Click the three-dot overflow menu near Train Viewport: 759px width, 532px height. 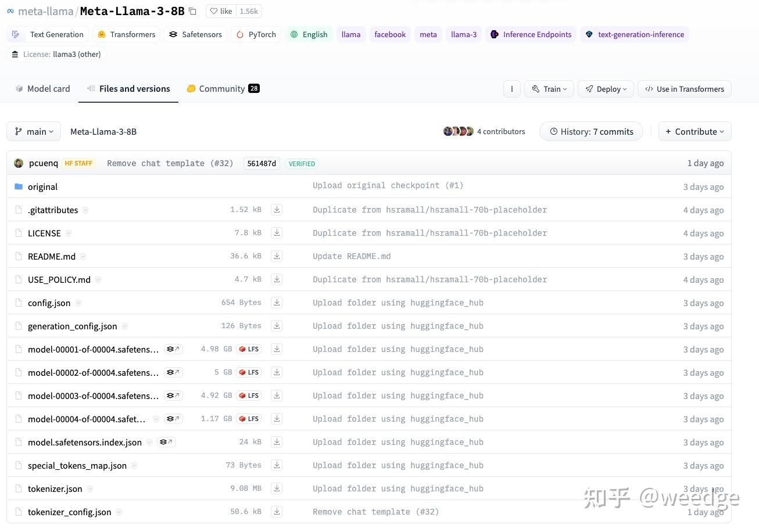(511, 88)
